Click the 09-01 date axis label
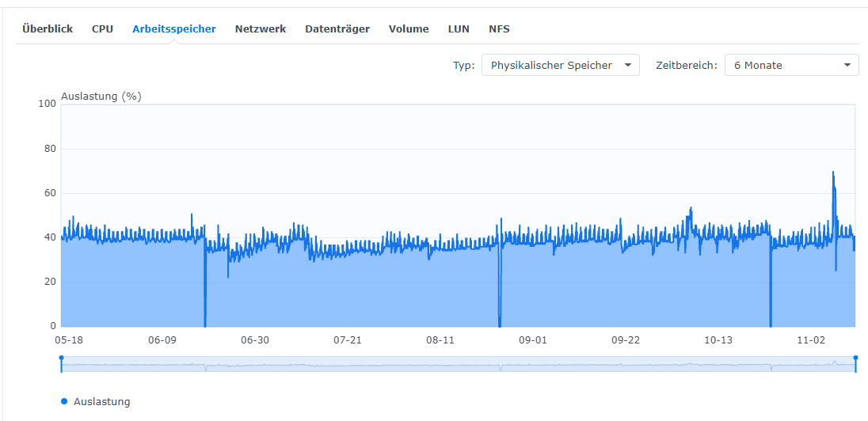Image resolution: width=868 pixels, height=421 pixels. pyautogui.click(x=533, y=339)
